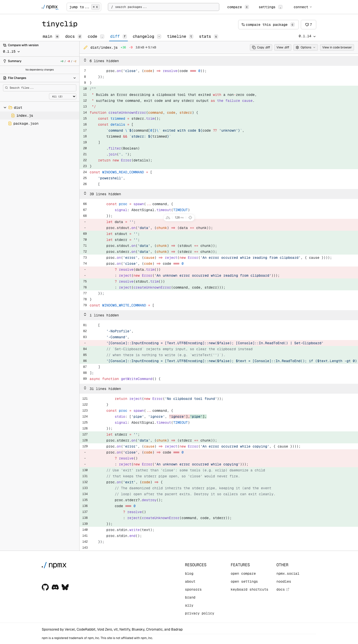Collapse the dist folder chevron
Image resolution: width=358 pixels, height=644 pixels.
click(x=5, y=108)
